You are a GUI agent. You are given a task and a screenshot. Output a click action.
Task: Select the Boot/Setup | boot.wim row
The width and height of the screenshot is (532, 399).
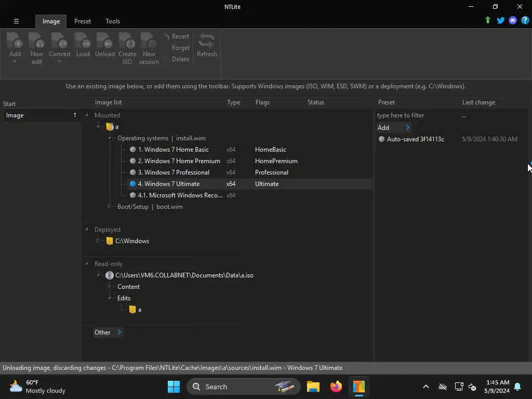tap(150, 207)
